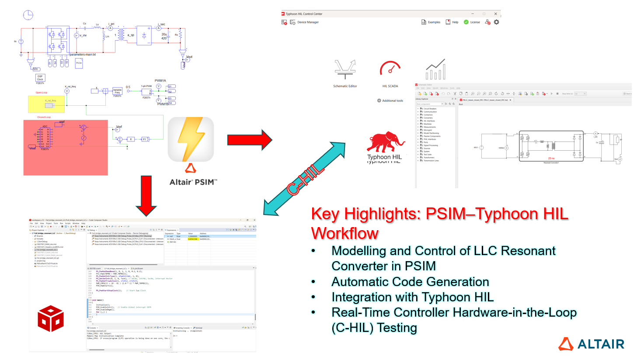Click the Stop time input in Schematic Editor
Image resolution: width=644 pixels, height=359 pixels.
coord(580,93)
